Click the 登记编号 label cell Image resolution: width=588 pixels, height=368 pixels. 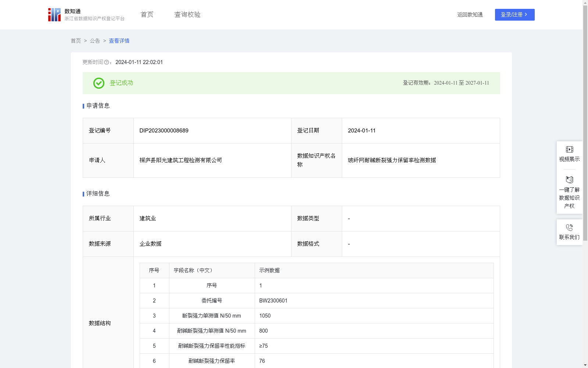[x=108, y=131]
